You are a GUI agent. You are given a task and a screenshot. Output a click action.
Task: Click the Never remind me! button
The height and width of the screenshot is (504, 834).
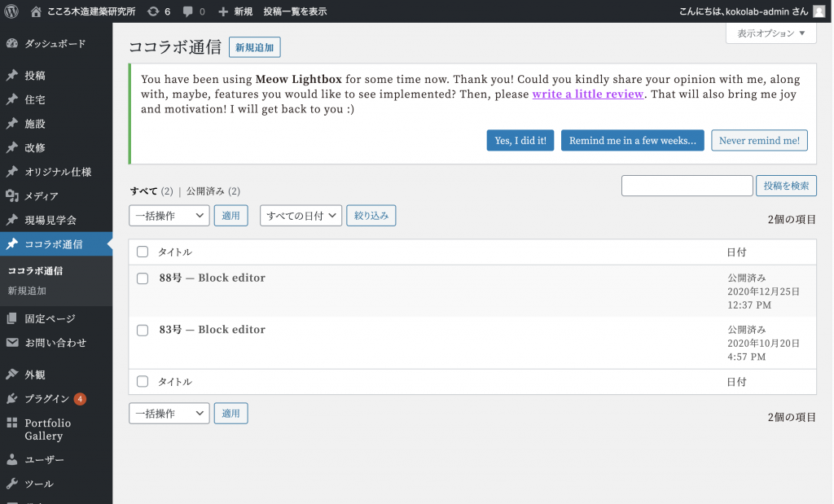pyautogui.click(x=759, y=141)
